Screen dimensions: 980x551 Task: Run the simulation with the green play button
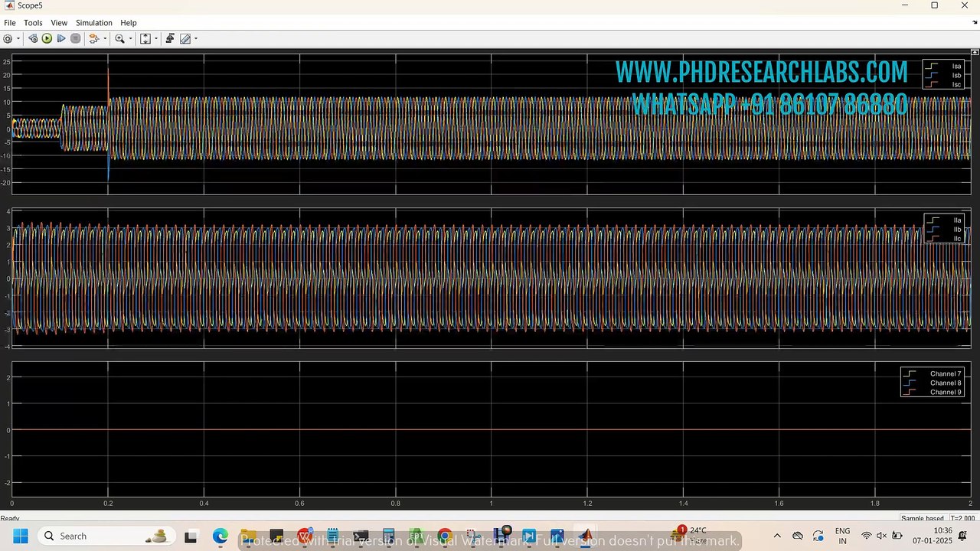(47, 38)
